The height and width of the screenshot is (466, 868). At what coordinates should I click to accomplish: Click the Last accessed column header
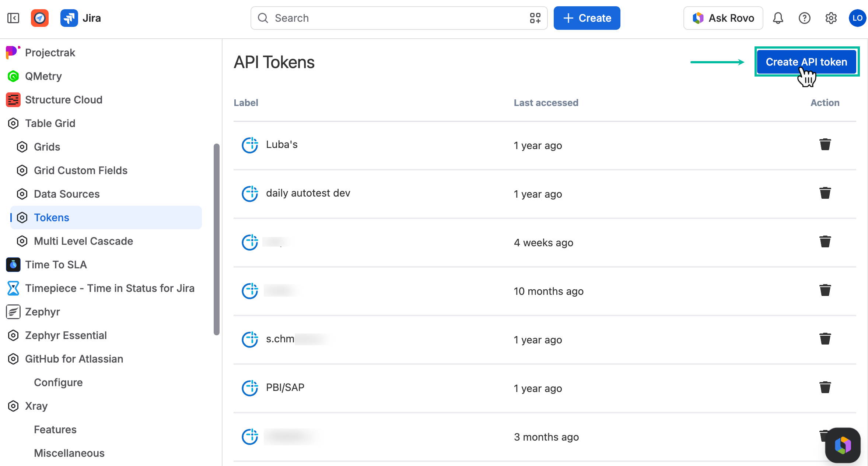click(546, 103)
